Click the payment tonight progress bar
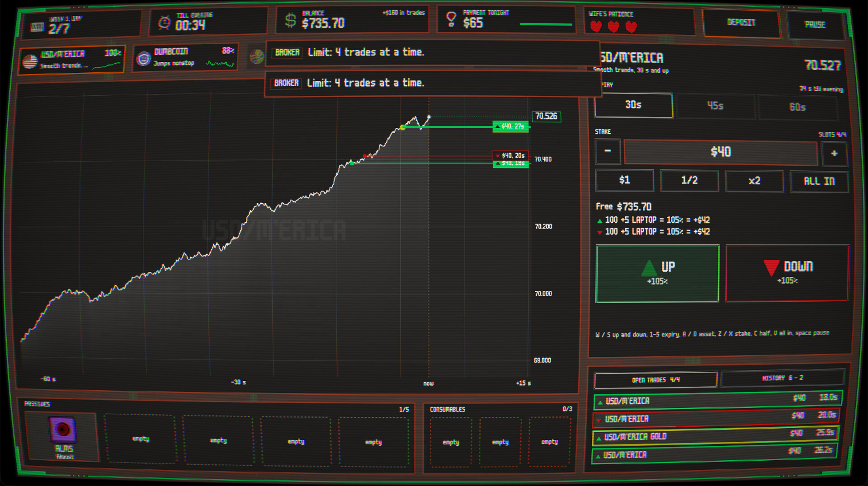The width and height of the screenshot is (868, 486). [546, 24]
